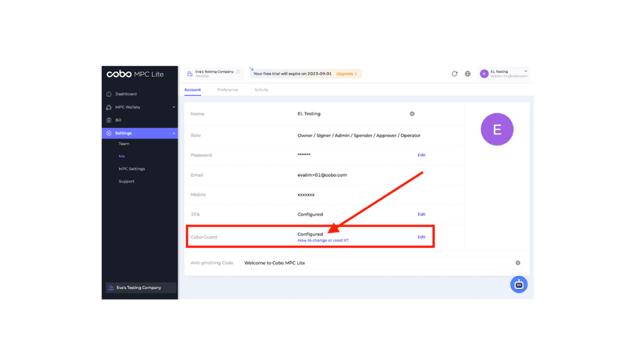
Task: Open the chatbot assistant button
Action: (518, 285)
